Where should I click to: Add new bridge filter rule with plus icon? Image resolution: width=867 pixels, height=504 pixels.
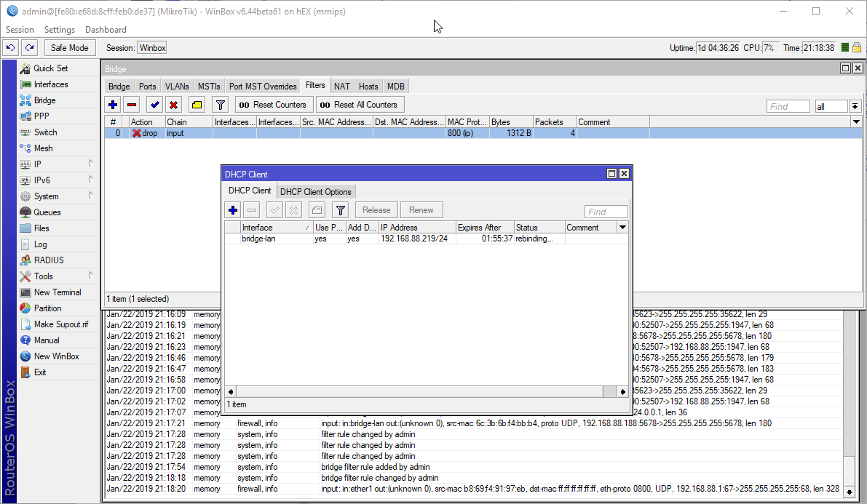(x=113, y=105)
